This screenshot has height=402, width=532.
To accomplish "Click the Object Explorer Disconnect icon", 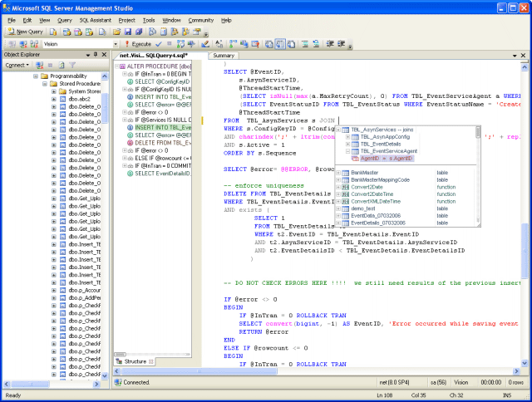I will pos(40,65).
